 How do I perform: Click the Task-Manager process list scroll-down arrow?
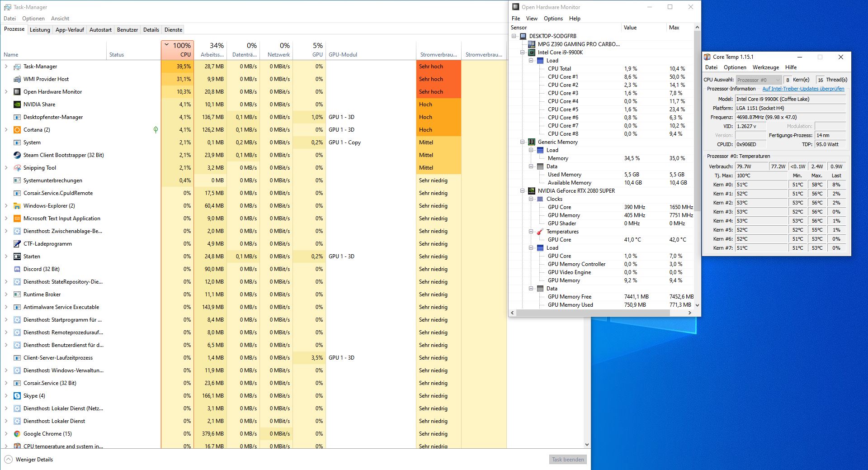click(587, 445)
